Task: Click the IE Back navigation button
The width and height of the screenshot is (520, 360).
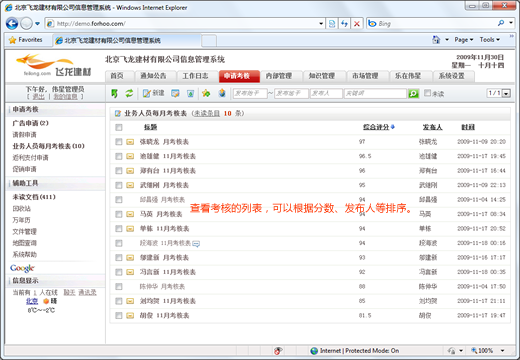Action: tap(12, 23)
